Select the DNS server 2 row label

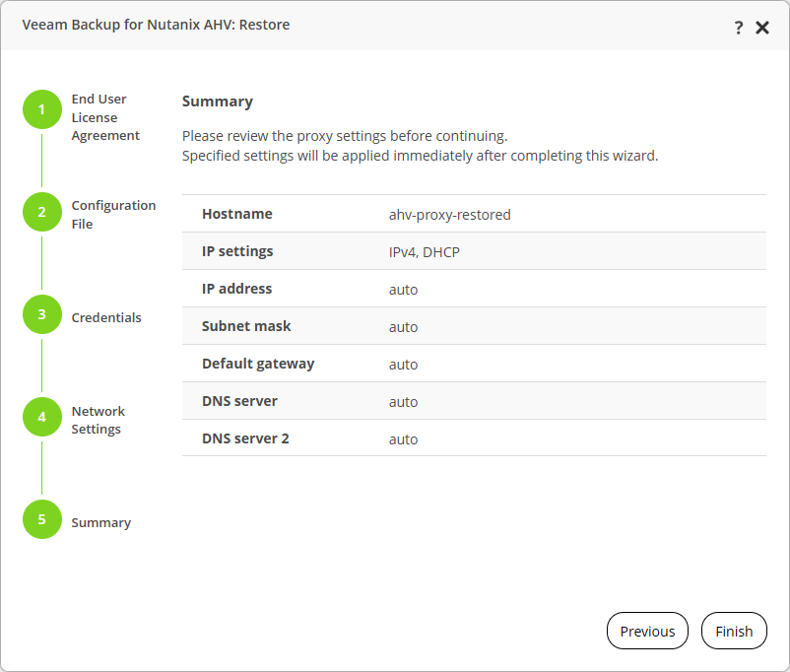click(245, 438)
